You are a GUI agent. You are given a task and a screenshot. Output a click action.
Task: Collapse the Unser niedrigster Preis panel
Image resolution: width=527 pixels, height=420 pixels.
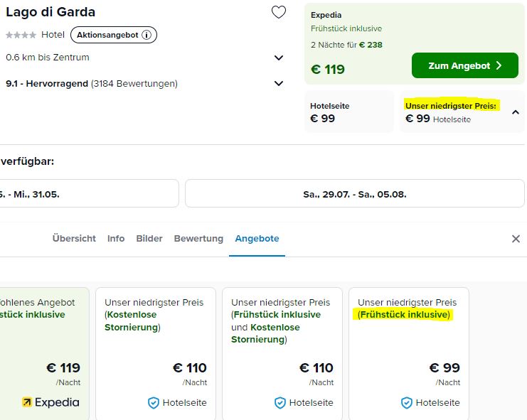pos(515,112)
